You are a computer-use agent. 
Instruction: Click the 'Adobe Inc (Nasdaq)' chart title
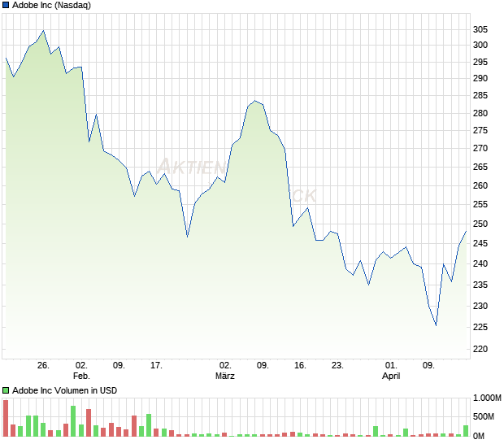[x=51, y=5]
